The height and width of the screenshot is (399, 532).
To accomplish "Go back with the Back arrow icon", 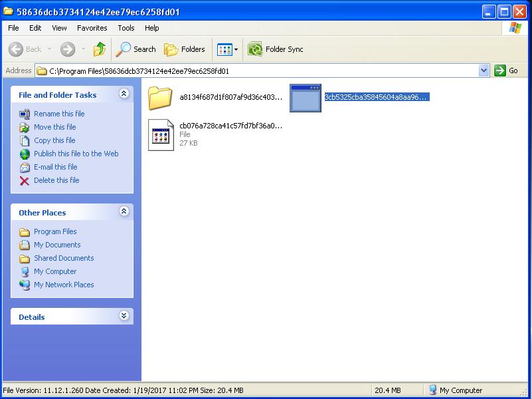I will pos(15,49).
